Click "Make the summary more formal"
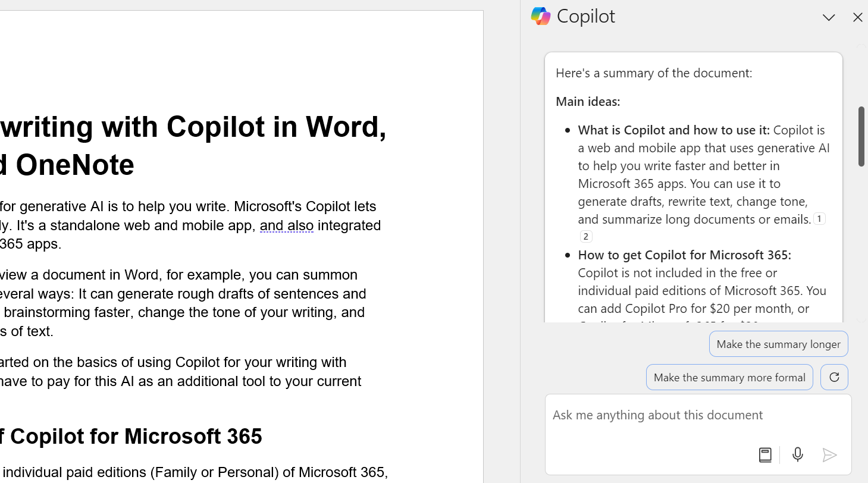Image resolution: width=868 pixels, height=483 pixels. click(729, 377)
